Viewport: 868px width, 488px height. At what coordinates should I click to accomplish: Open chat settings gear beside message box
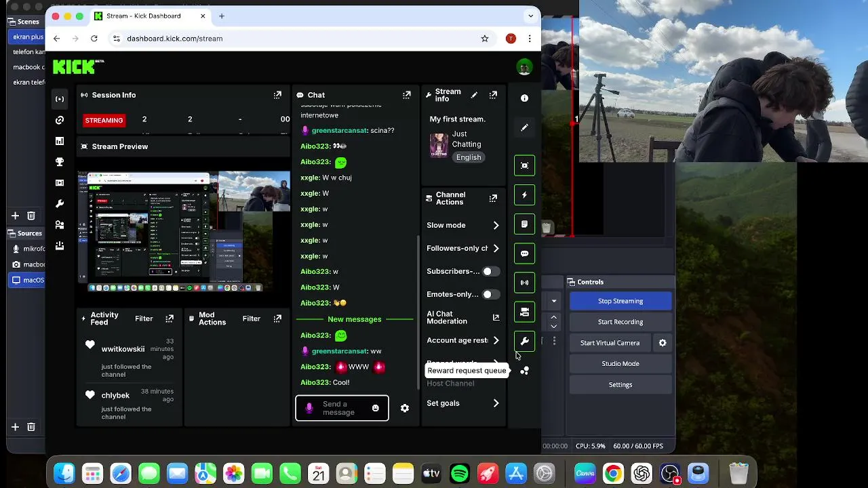pos(405,408)
